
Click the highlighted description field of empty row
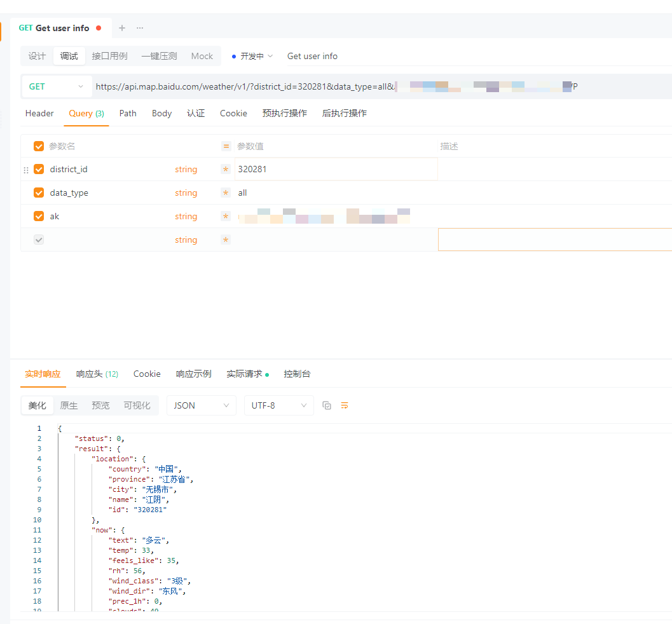pyautogui.click(x=555, y=240)
